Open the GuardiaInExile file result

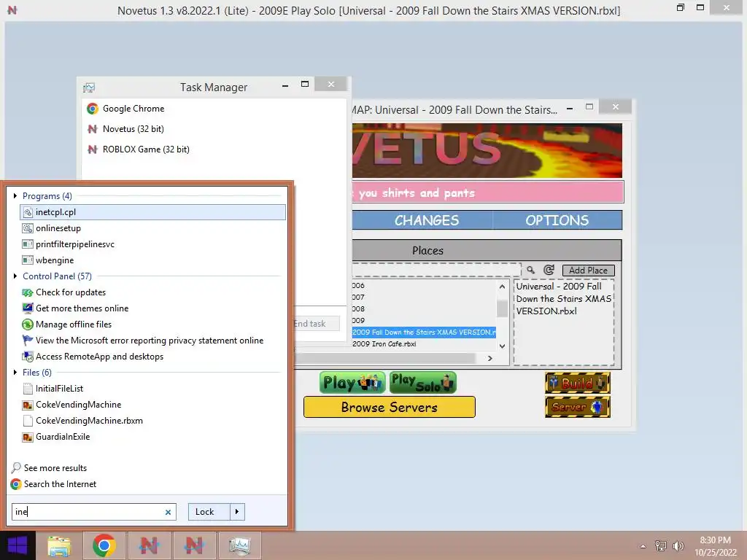pyautogui.click(x=63, y=437)
